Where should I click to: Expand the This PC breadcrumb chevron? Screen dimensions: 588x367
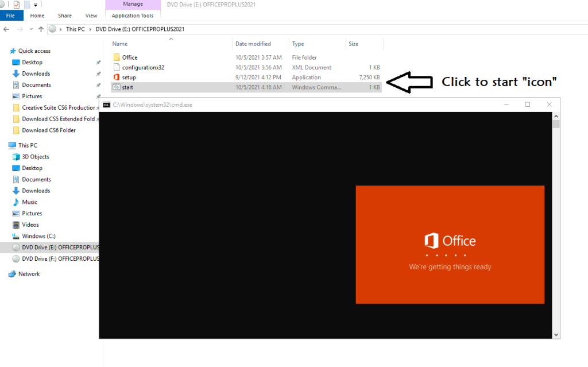tap(90, 29)
